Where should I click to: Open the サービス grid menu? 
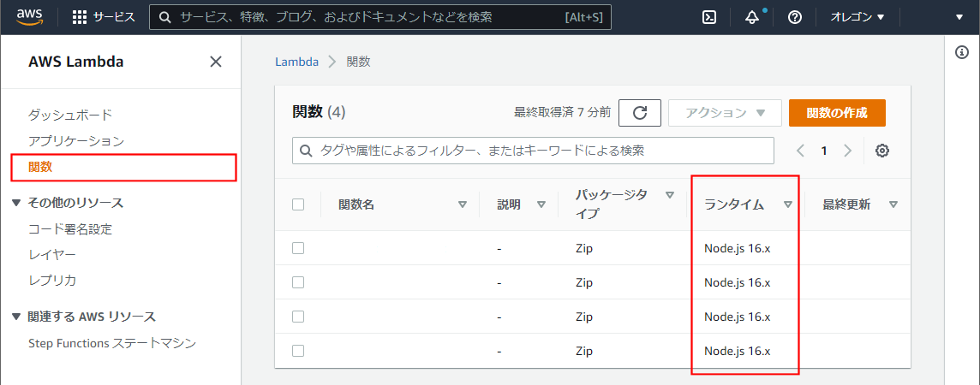click(x=104, y=17)
